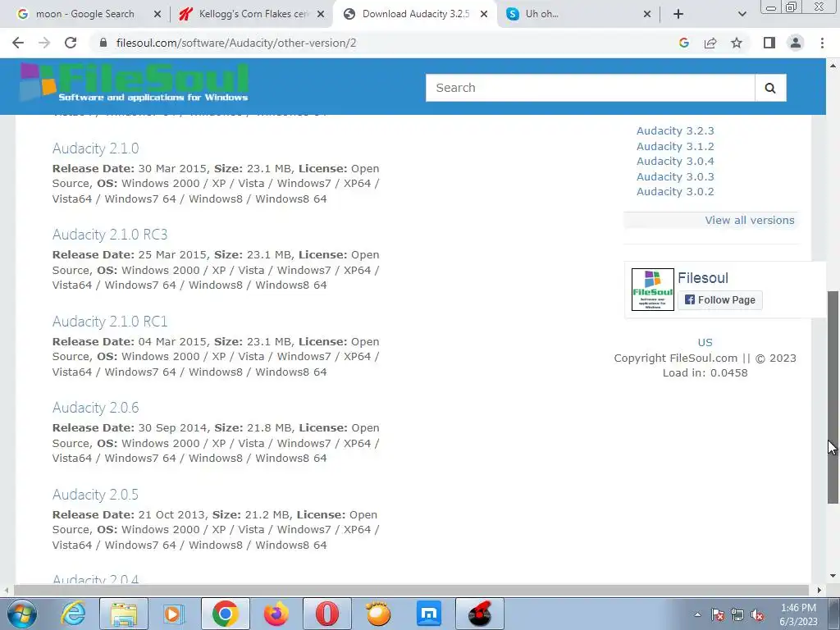This screenshot has width=840, height=630.
Task: Launch Opera from taskbar
Action: 326,614
